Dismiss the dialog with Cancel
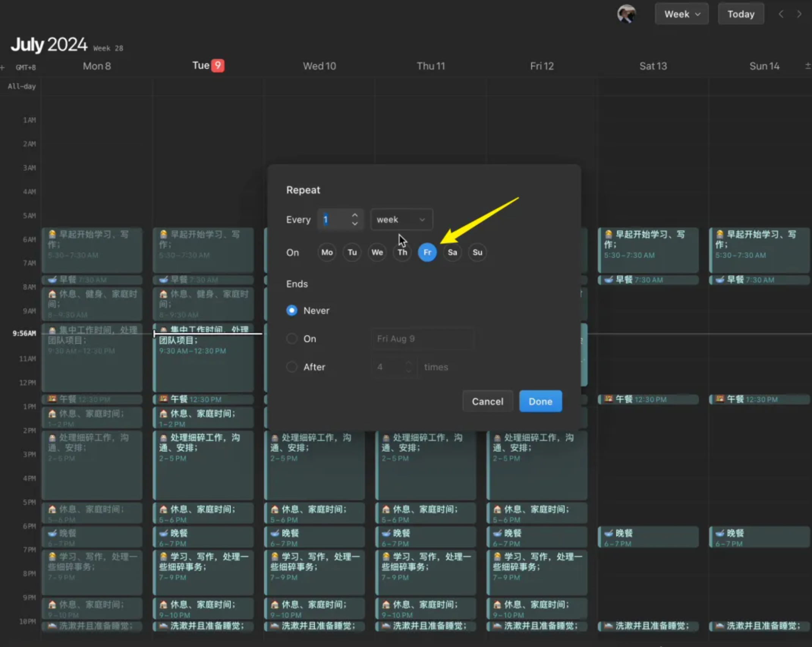 (x=488, y=401)
